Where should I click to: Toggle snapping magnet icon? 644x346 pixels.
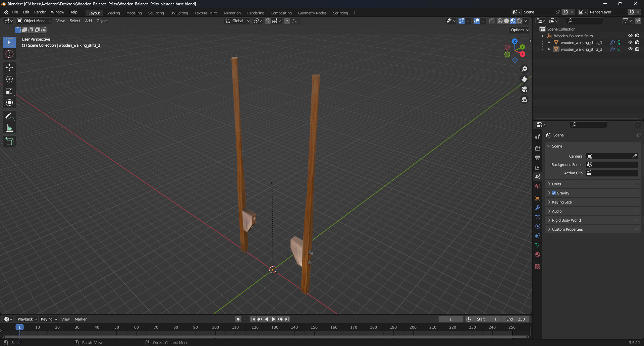click(268, 21)
